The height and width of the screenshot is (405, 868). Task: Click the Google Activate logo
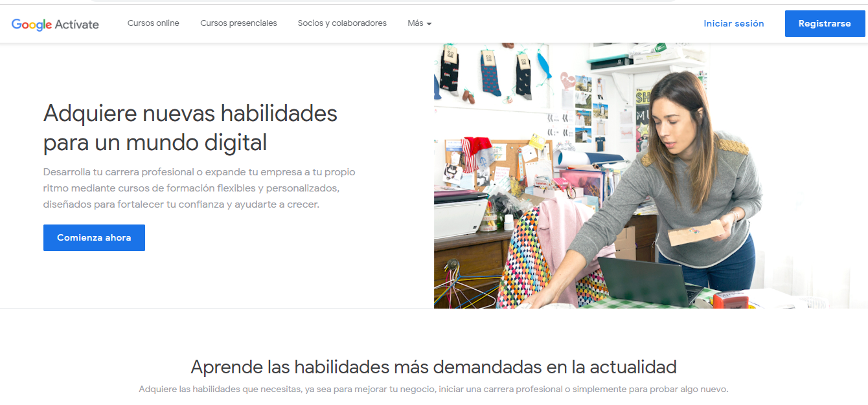coord(55,23)
